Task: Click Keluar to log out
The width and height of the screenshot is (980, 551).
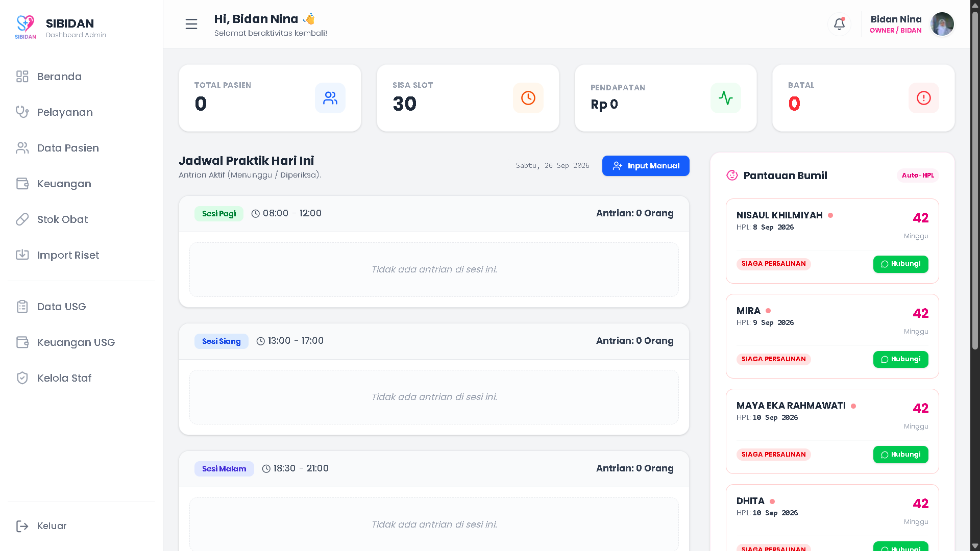Action: 82,526
